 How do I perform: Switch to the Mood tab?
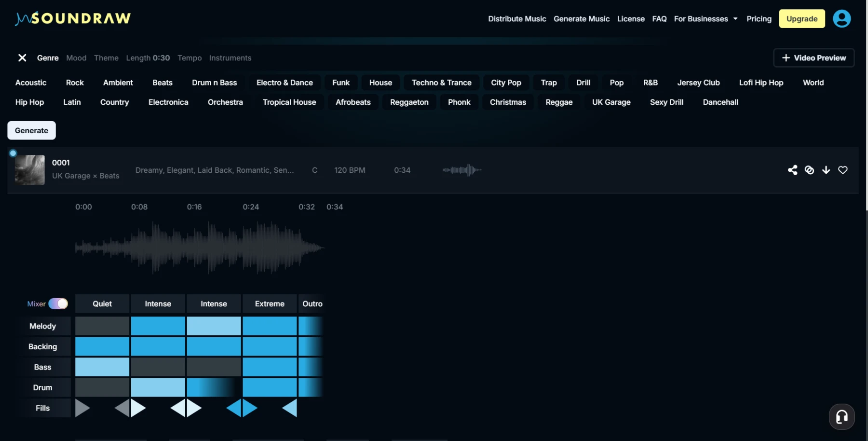click(x=76, y=58)
